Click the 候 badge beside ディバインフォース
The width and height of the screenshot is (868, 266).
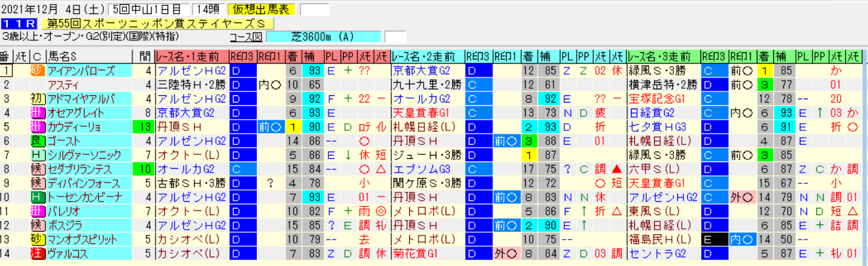(37, 182)
